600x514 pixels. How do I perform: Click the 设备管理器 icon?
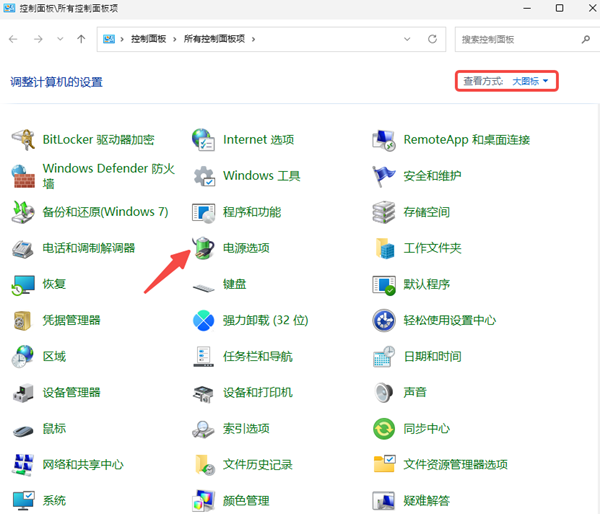click(x=24, y=393)
